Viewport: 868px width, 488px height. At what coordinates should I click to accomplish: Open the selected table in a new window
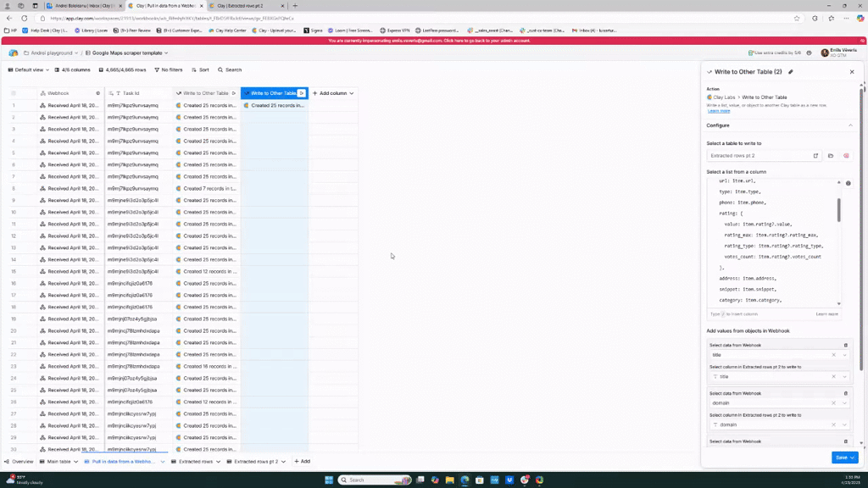click(815, 156)
